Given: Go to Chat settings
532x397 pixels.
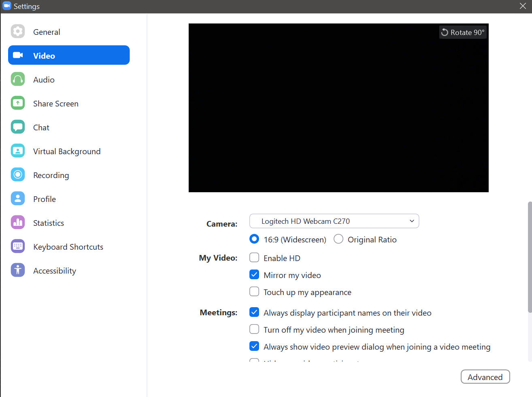Looking at the screenshot, I should click(x=69, y=127).
